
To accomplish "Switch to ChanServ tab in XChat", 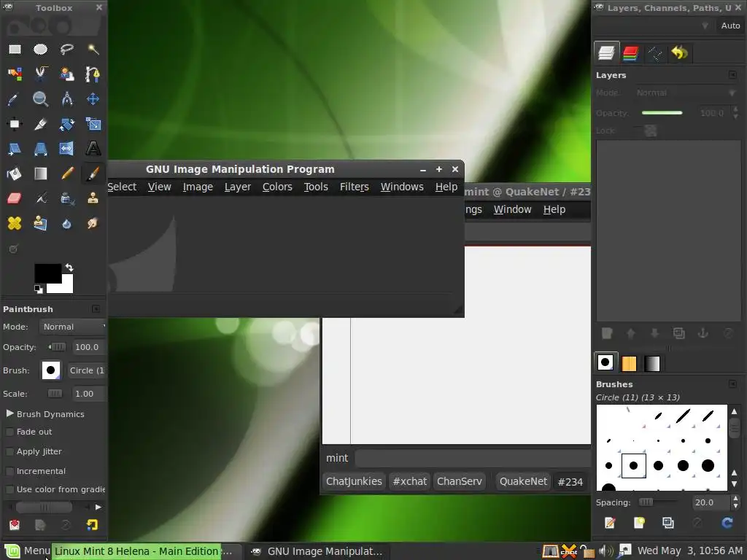I will click(x=460, y=481).
